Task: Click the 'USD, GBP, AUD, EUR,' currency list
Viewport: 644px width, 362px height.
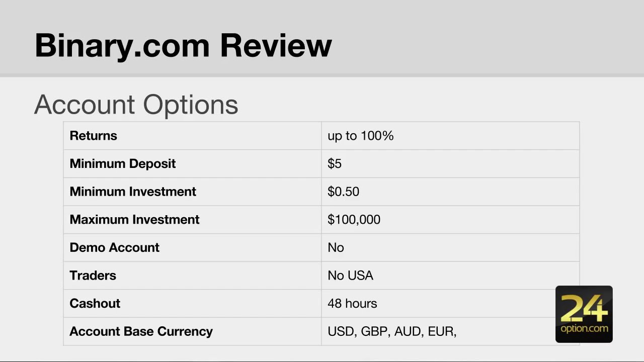Action: point(391,331)
